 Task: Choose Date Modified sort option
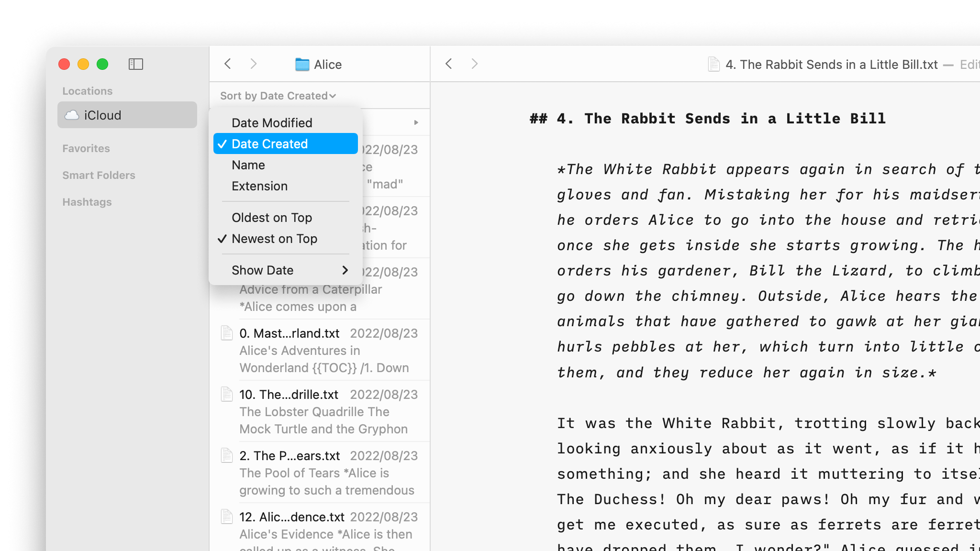tap(286, 123)
